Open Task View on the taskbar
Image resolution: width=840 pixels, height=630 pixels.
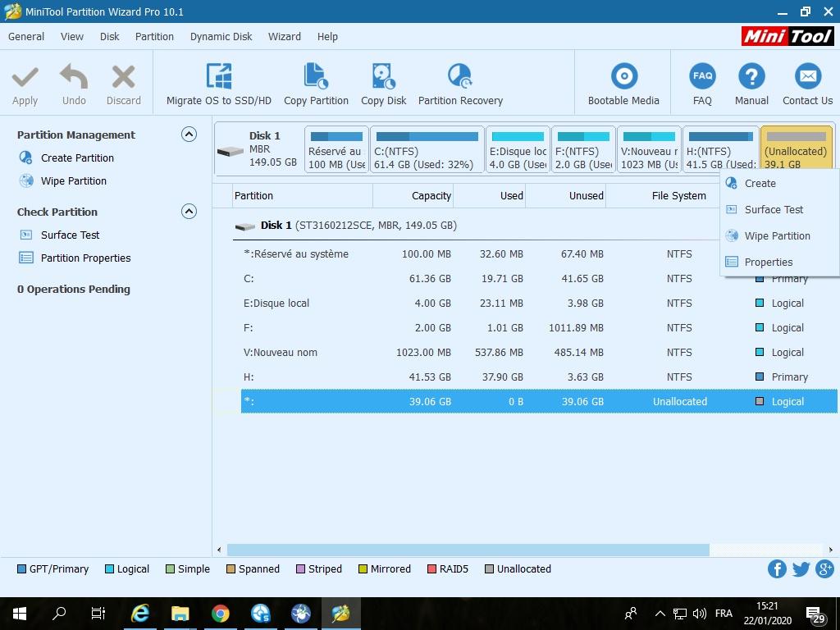pyautogui.click(x=98, y=614)
